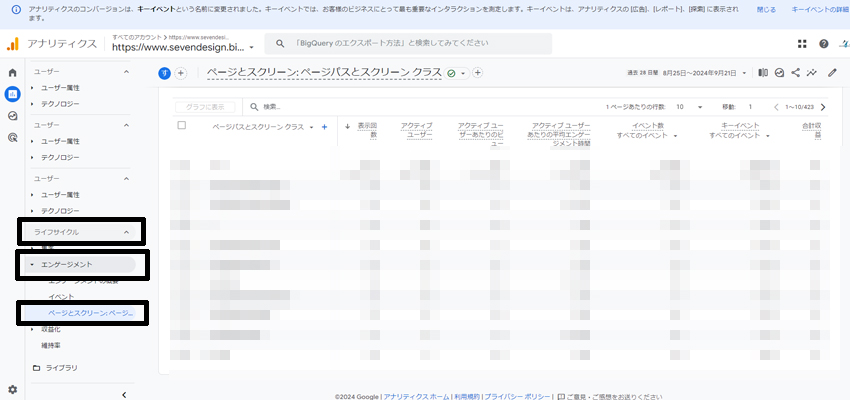The width and height of the screenshot is (850, 400).
Task: Open すべてのイベント dropdown under キーイベント
Action: pyautogui.click(x=739, y=136)
